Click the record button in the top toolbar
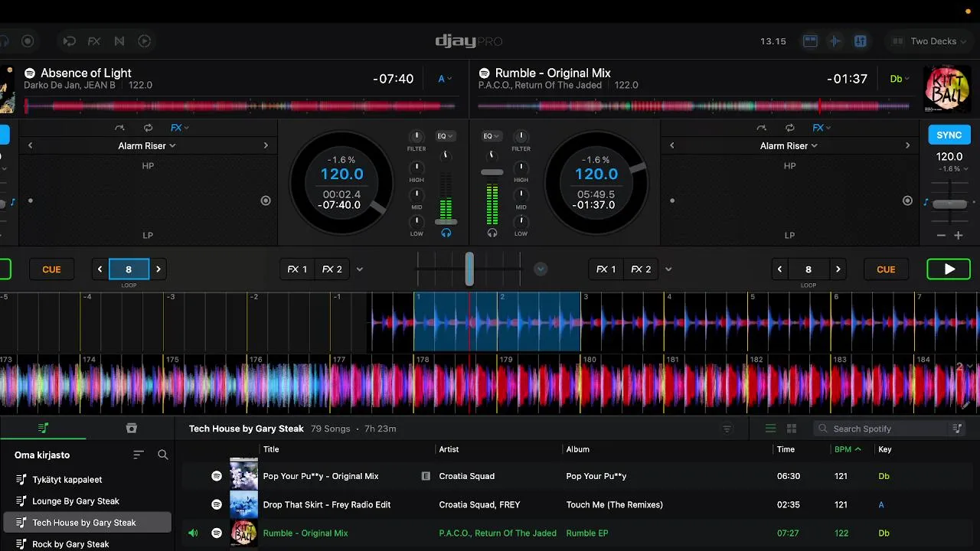 click(28, 41)
